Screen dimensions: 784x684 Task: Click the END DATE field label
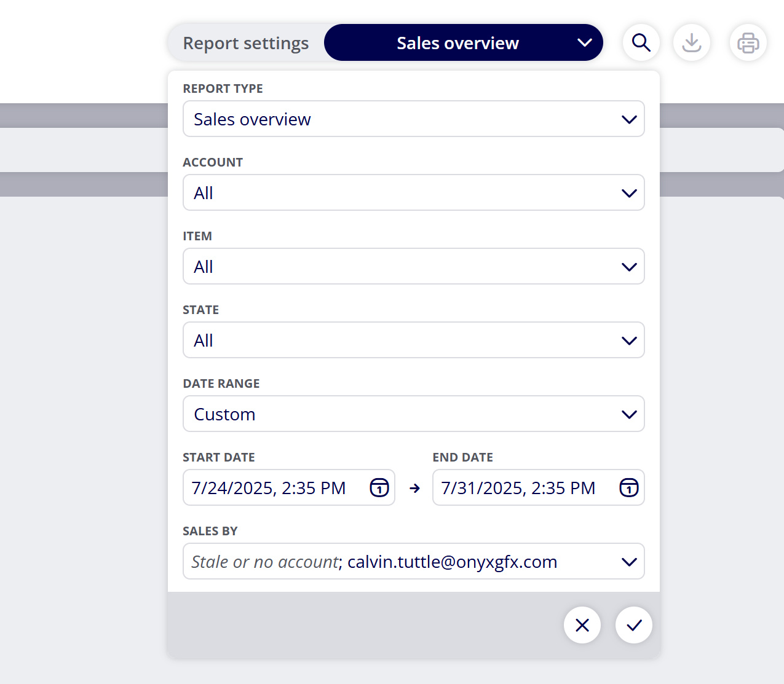(463, 457)
